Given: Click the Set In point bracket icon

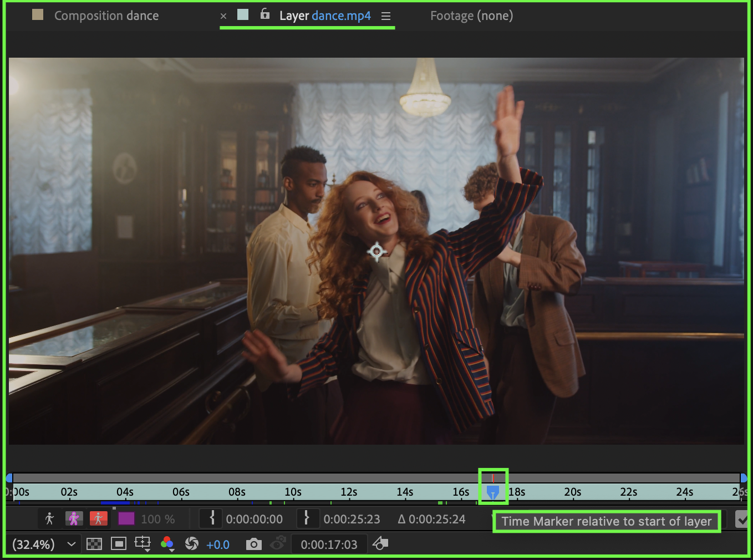Looking at the screenshot, I should [211, 518].
